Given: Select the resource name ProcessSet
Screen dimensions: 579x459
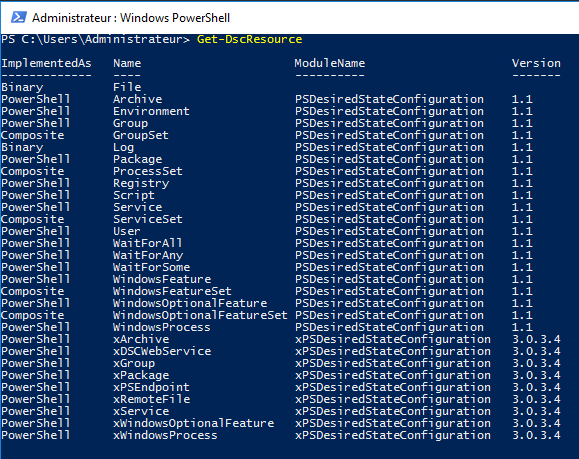Looking at the screenshot, I should coord(148,171).
